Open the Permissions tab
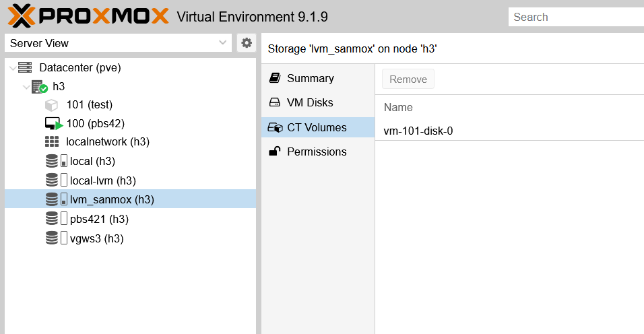Image resolution: width=644 pixels, height=334 pixels. point(318,152)
